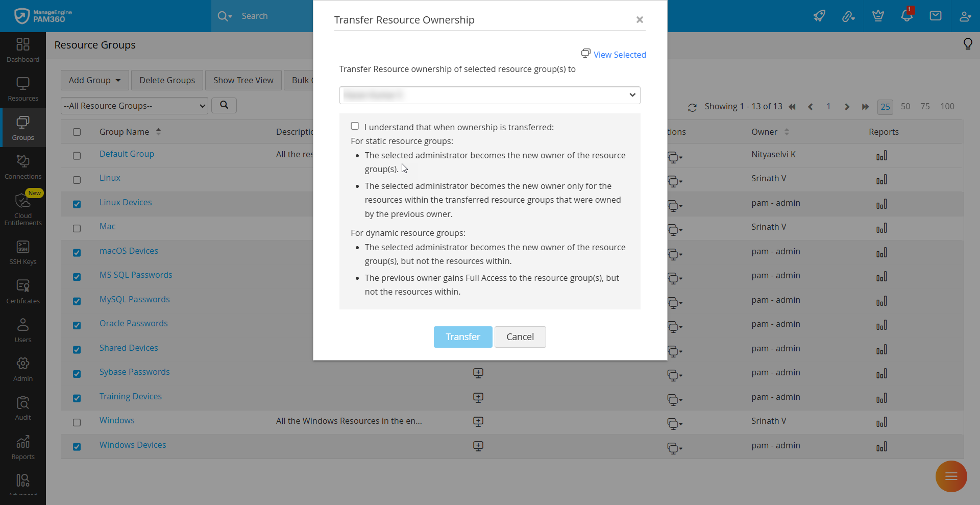Expand the Add Group dropdown button
The width and height of the screenshot is (980, 505).
[x=94, y=80]
